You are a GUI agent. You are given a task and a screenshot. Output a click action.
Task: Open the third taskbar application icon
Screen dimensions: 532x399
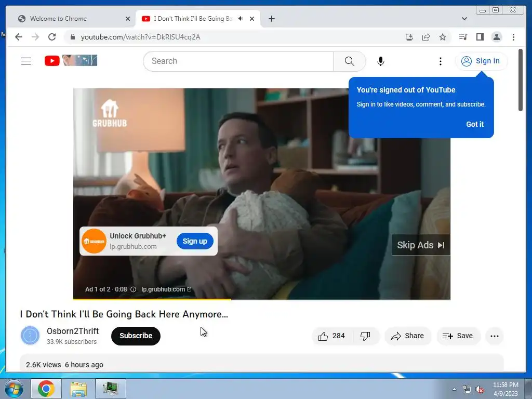[x=111, y=389]
